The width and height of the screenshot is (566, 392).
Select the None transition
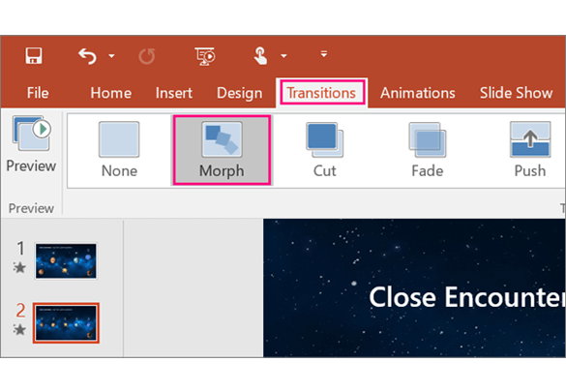tap(119, 150)
